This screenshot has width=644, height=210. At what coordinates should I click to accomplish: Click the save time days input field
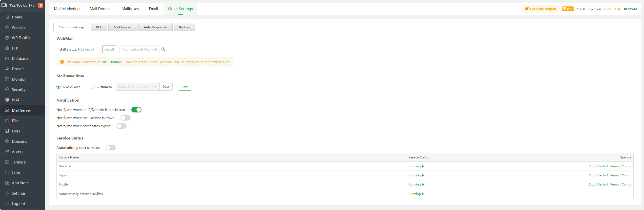pos(138,87)
